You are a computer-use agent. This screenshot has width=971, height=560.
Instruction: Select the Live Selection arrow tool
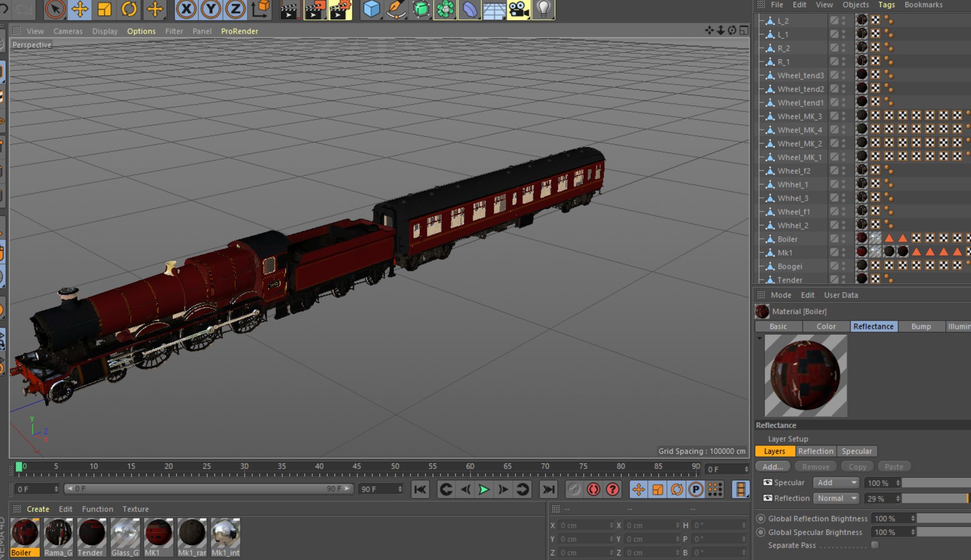[x=55, y=9]
